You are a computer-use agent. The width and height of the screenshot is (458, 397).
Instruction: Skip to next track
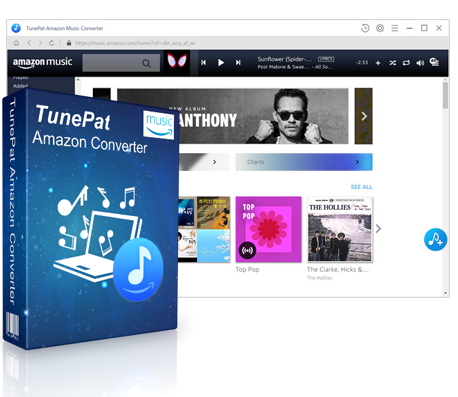238,63
